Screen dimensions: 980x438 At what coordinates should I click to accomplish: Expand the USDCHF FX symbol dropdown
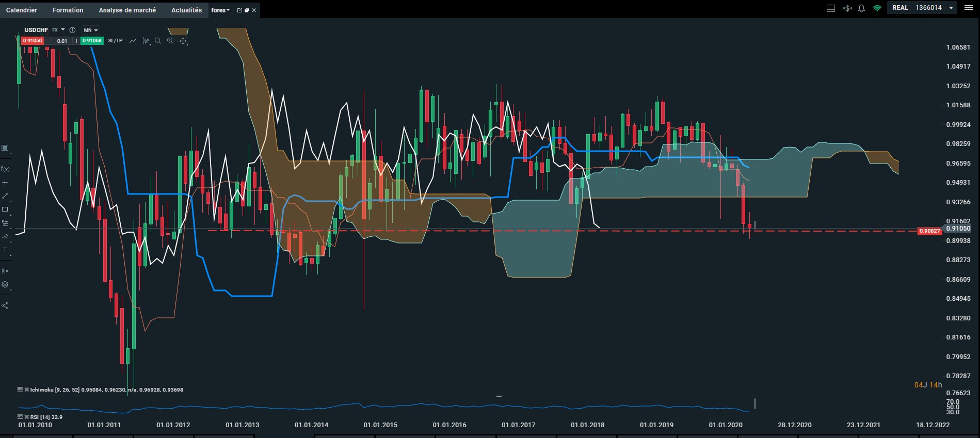pos(63,30)
